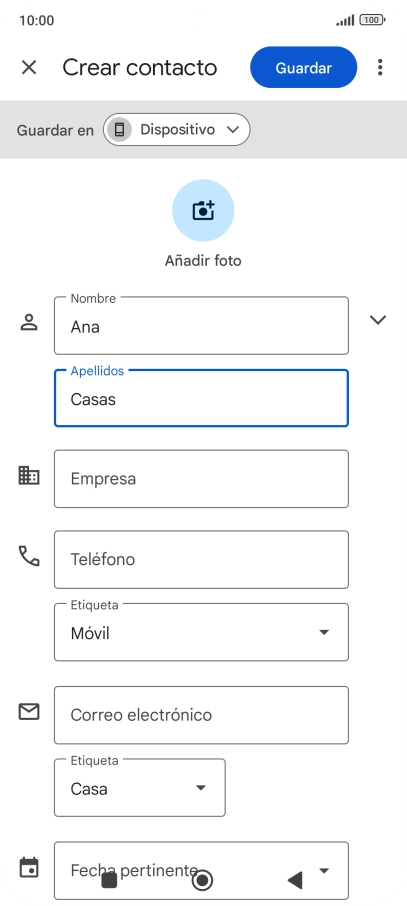This screenshot has height=906, width=407.
Task: Open the Dispositivo save location dropdown
Action: pos(176,129)
